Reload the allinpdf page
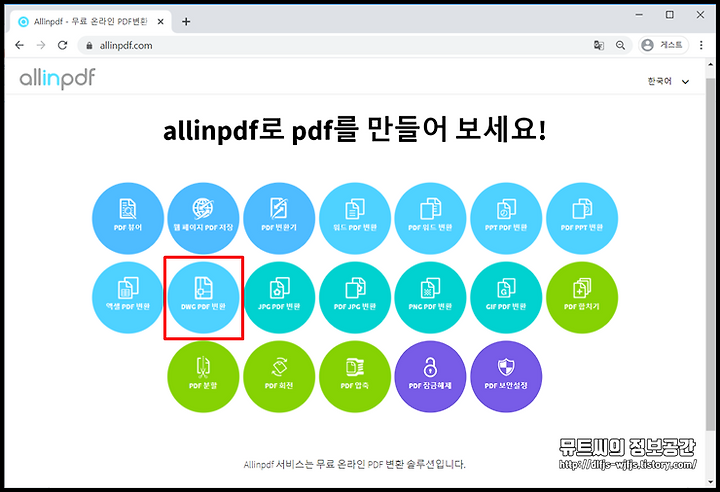The width and height of the screenshot is (720, 492). (62, 45)
